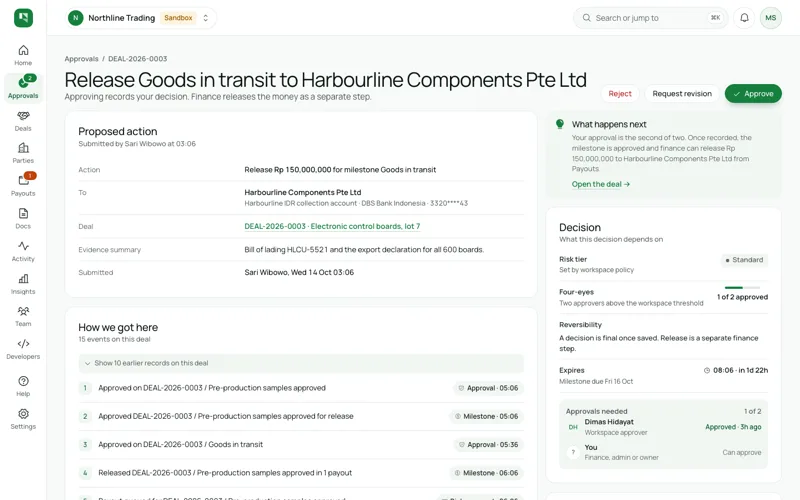Click the search magnifier icon
Viewport: 800px width, 500px height.
tap(586, 18)
